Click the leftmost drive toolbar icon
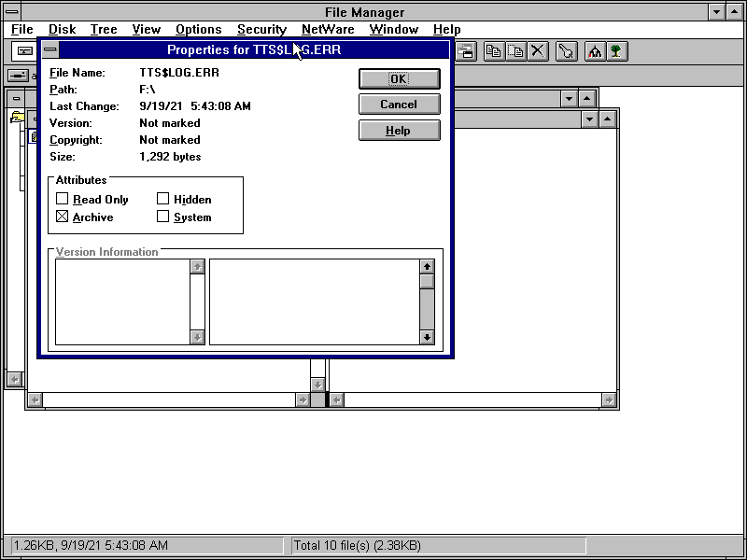This screenshot has width=747, height=560. (x=24, y=51)
